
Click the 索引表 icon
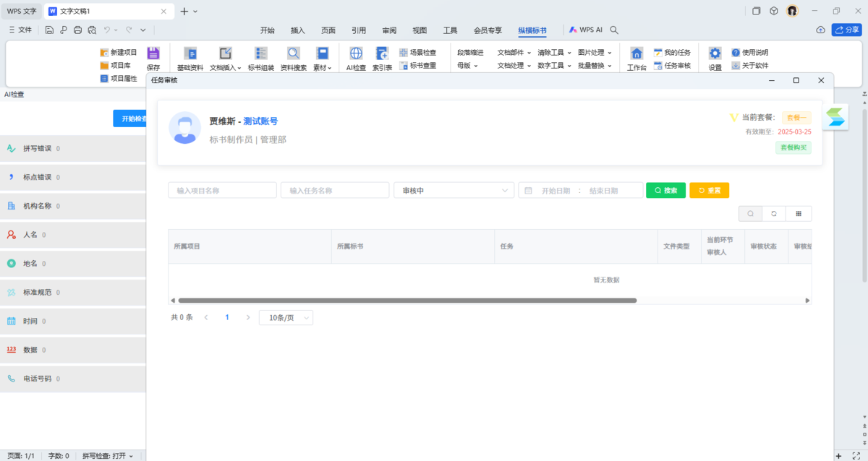382,54
